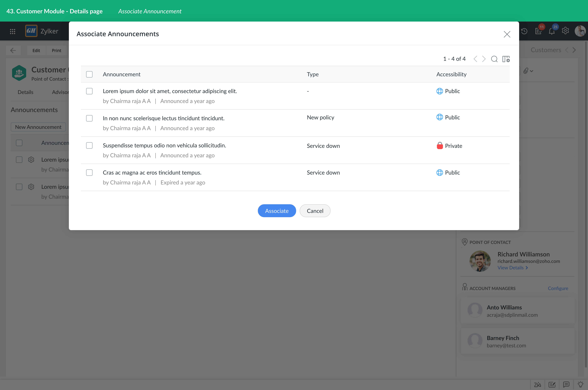Click the 'Cras ac magna ac eros tincidunt tempus.' title
The width and height of the screenshot is (588, 390).
click(x=152, y=173)
